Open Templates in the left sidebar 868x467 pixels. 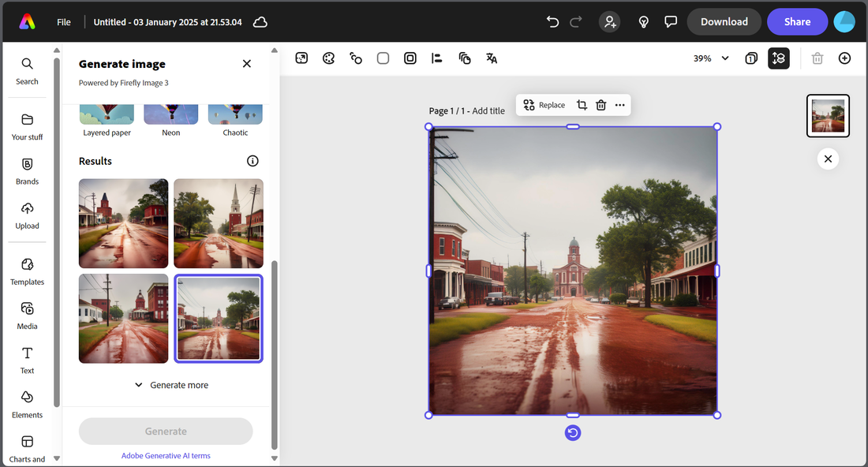pyautogui.click(x=27, y=271)
